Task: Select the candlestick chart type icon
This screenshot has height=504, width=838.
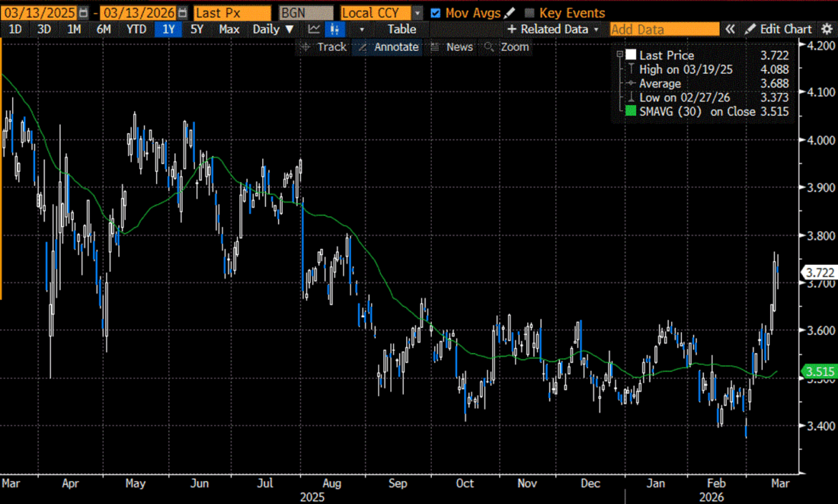Action: tap(333, 29)
